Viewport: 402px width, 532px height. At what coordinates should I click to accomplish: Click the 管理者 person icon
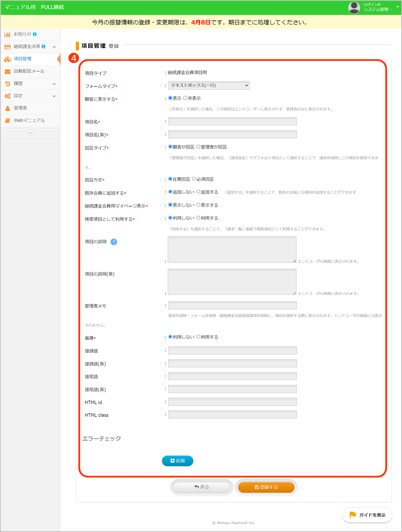(7, 108)
